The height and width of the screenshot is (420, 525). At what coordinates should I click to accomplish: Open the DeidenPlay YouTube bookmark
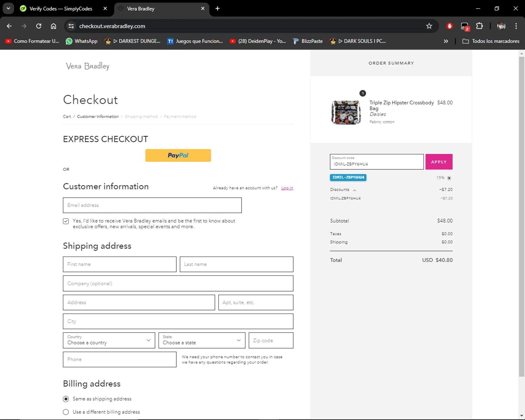(258, 41)
